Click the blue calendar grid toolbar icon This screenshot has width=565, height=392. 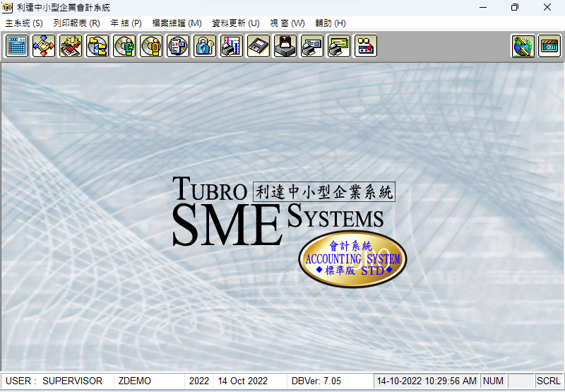17,46
